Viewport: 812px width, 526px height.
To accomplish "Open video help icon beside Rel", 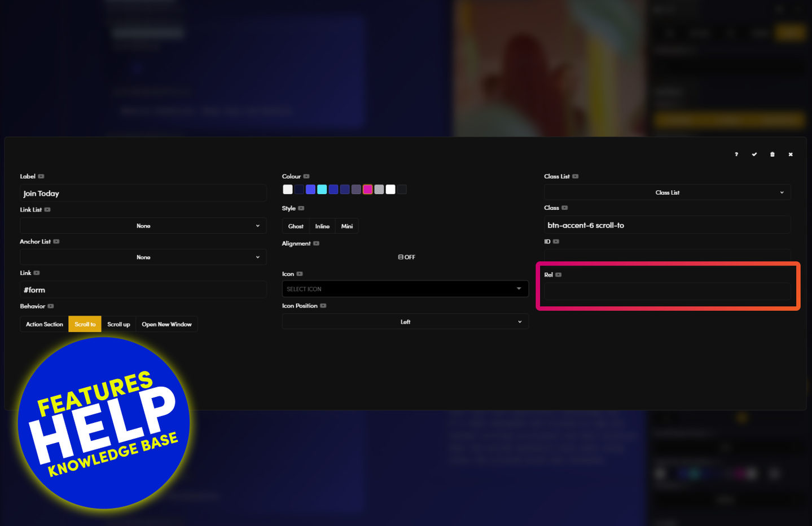I will coord(559,275).
